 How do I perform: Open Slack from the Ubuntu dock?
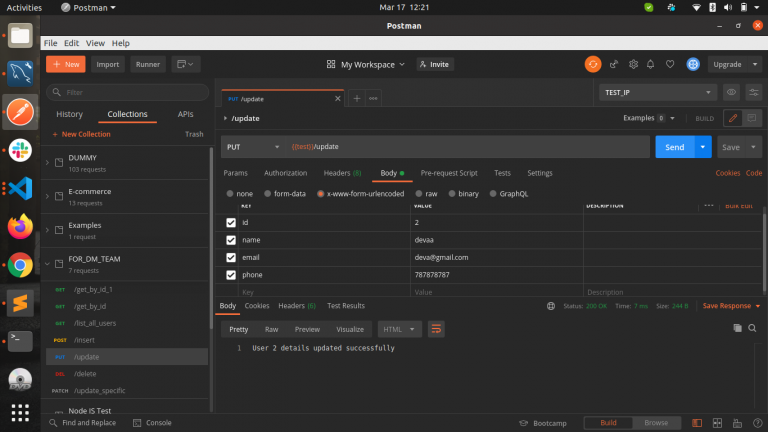pos(20,150)
